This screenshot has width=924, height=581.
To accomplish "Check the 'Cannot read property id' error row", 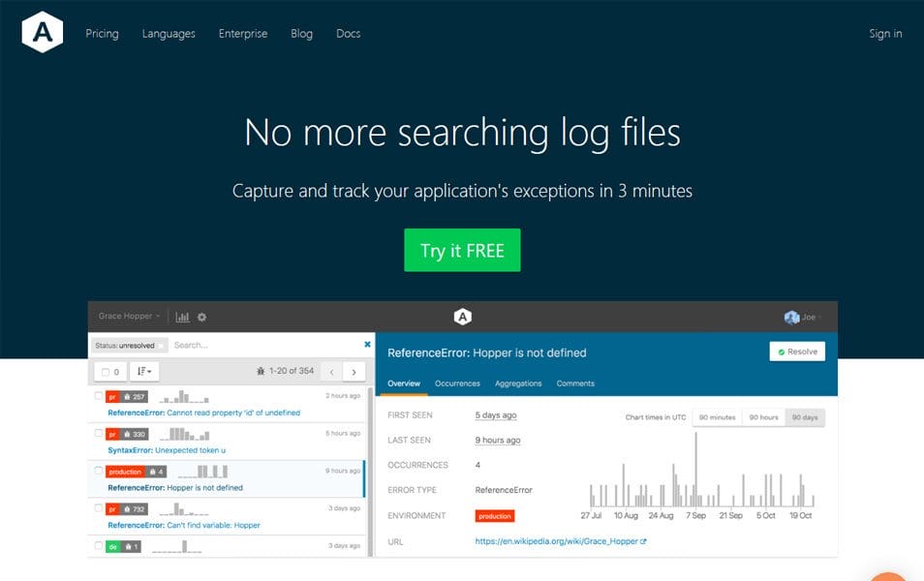I will 99,396.
